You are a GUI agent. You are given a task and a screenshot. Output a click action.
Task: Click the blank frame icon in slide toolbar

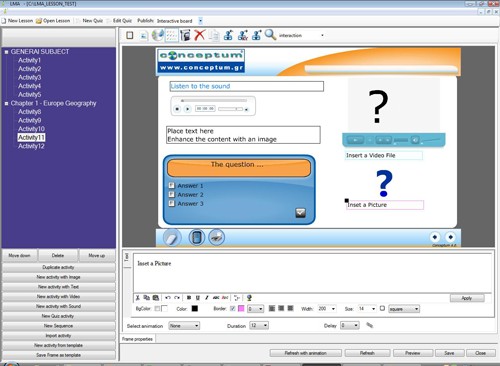pos(130,35)
